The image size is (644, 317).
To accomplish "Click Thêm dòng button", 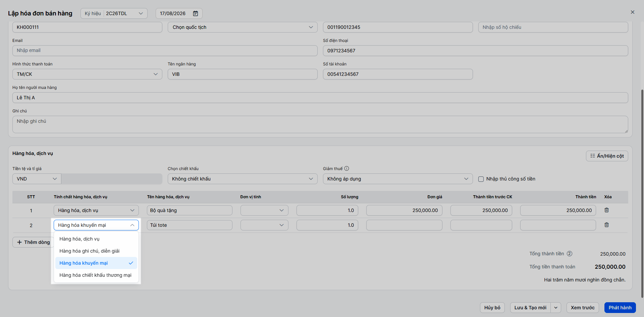I will pos(33,242).
